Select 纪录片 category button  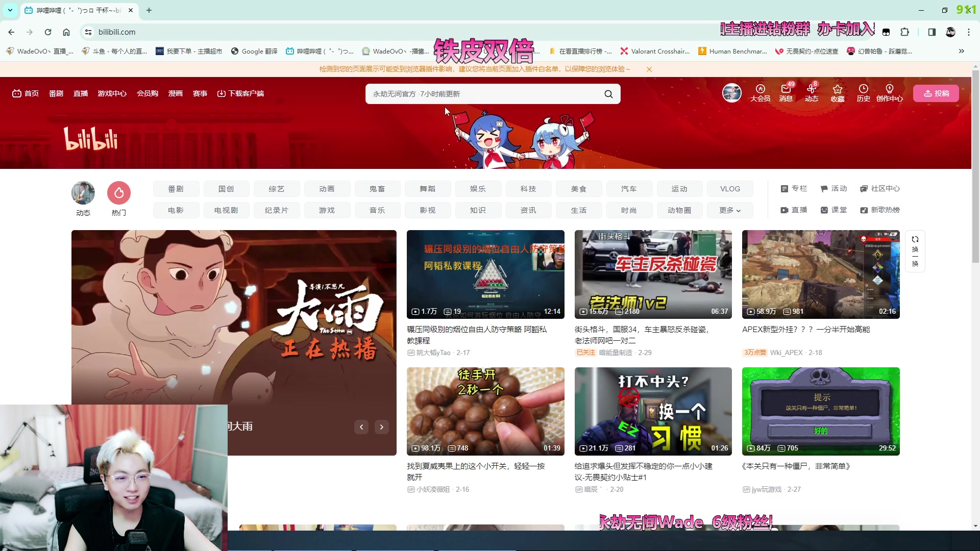click(277, 210)
